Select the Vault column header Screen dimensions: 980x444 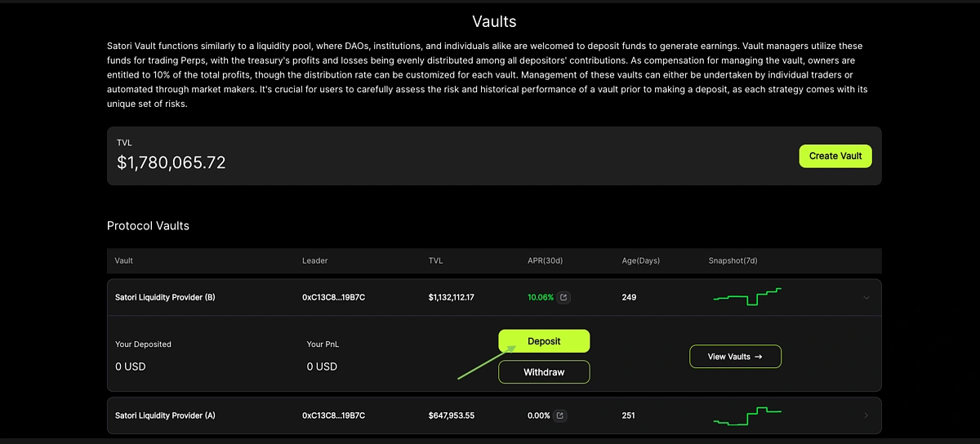(x=124, y=260)
